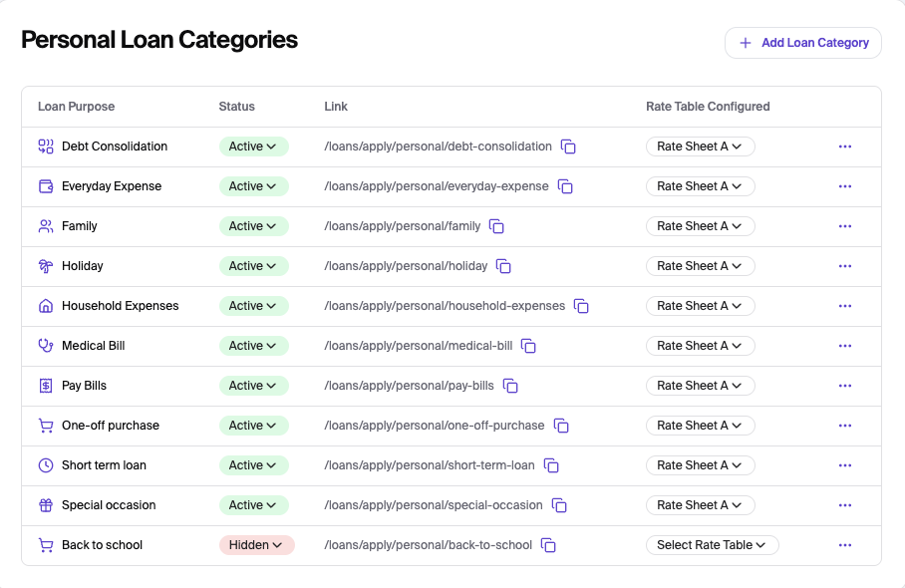Copy the back-to-school link
This screenshot has width=905, height=588.
point(548,545)
